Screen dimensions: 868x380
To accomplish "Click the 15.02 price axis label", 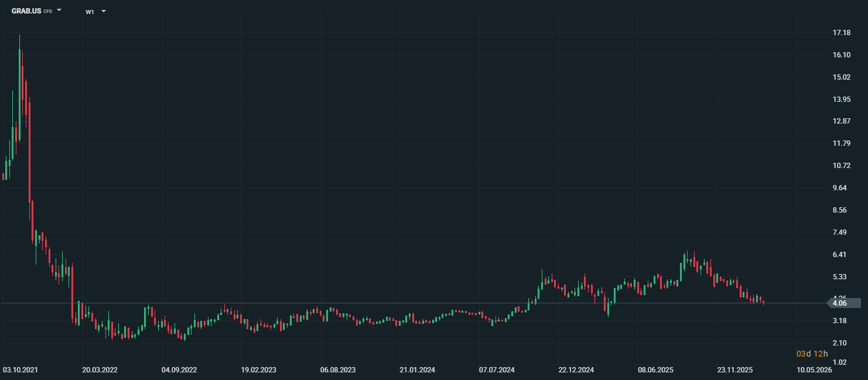I will pyautogui.click(x=841, y=77).
